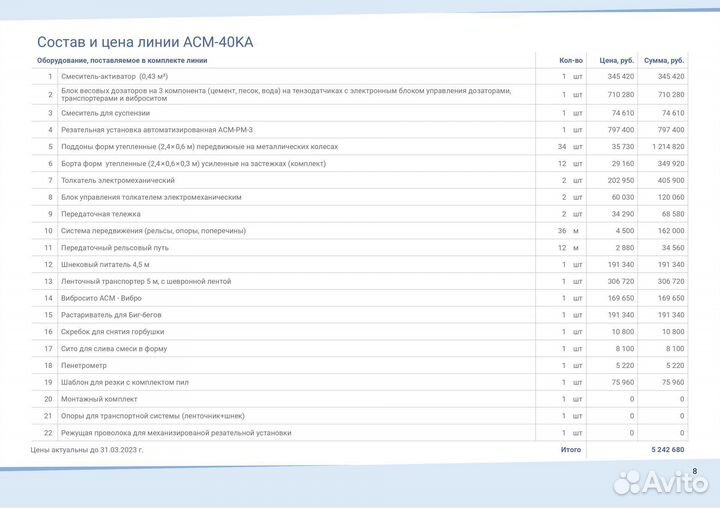Click the 'Сумма, руб.' column header
This screenshot has width=720, height=508.
tap(663, 60)
